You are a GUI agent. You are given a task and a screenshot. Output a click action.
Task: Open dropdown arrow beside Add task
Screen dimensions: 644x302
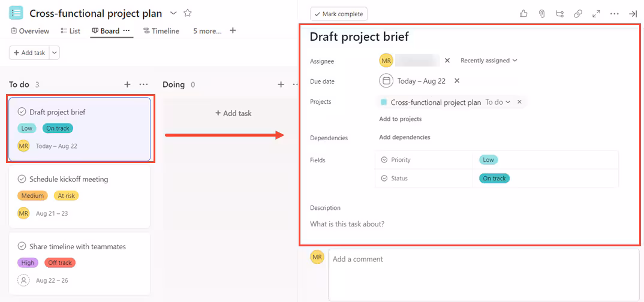coord(55,53)
